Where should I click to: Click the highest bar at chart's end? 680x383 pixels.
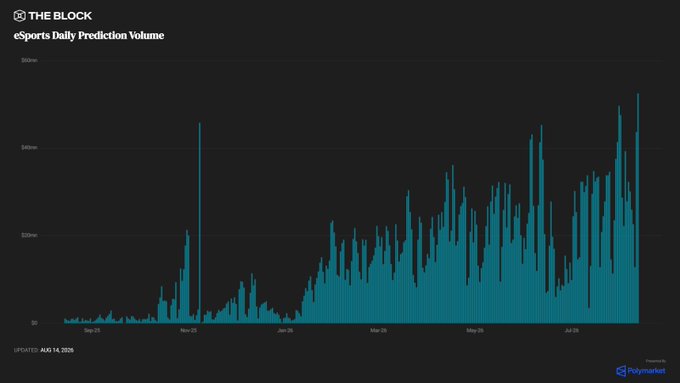(638, 208)
